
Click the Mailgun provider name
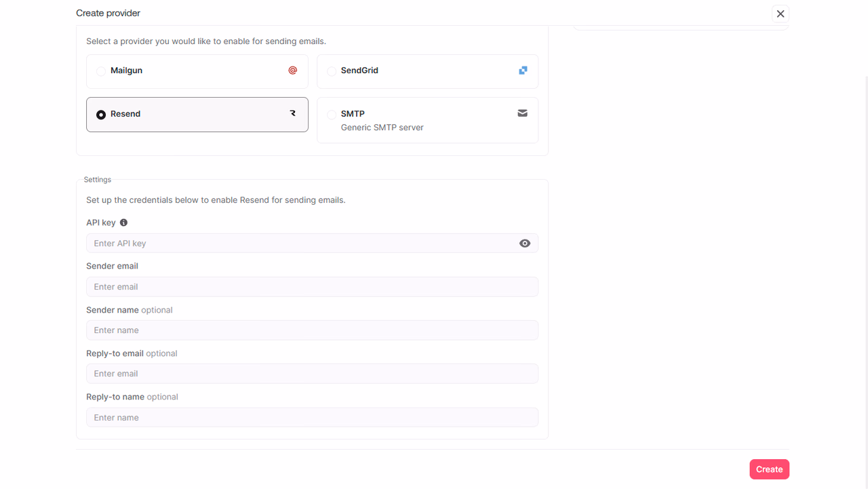click(x=126, y=71)
